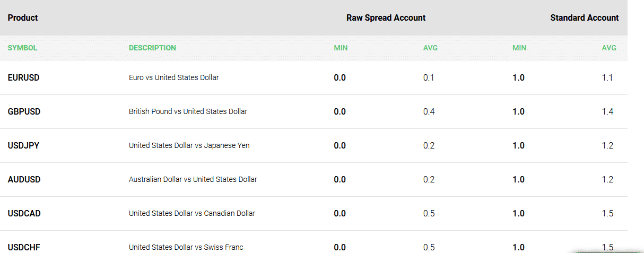Click Standard Account AVG column header
Viewport: 644px width, 253px height.
coord(609,48)
